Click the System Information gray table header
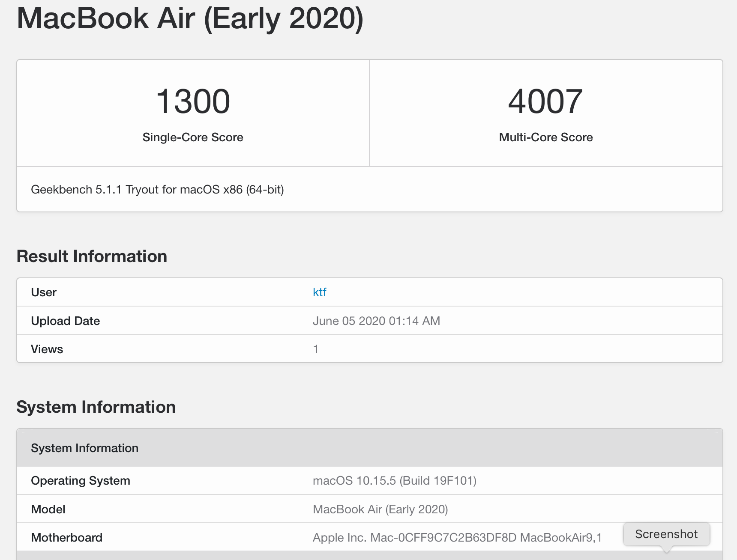 tap(370, 448)
